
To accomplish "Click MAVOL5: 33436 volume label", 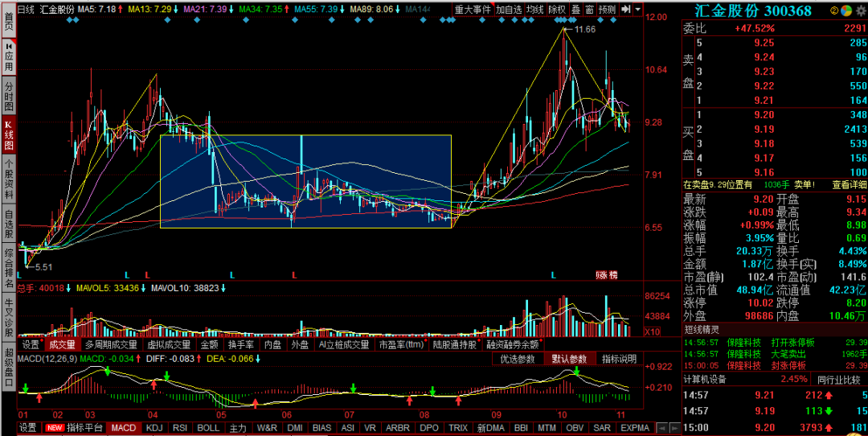I will 109,289.
